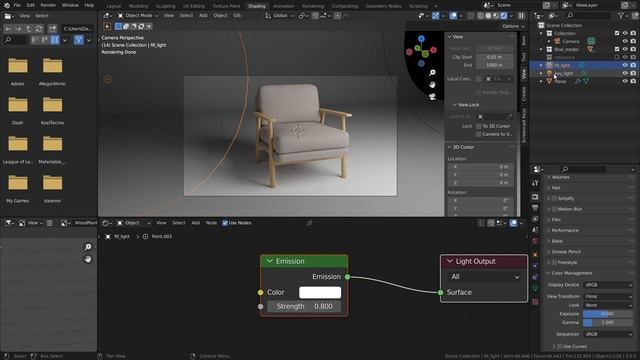Click the Gamma slider
Viewport: 640px width, 360px height.
[608, 322]
